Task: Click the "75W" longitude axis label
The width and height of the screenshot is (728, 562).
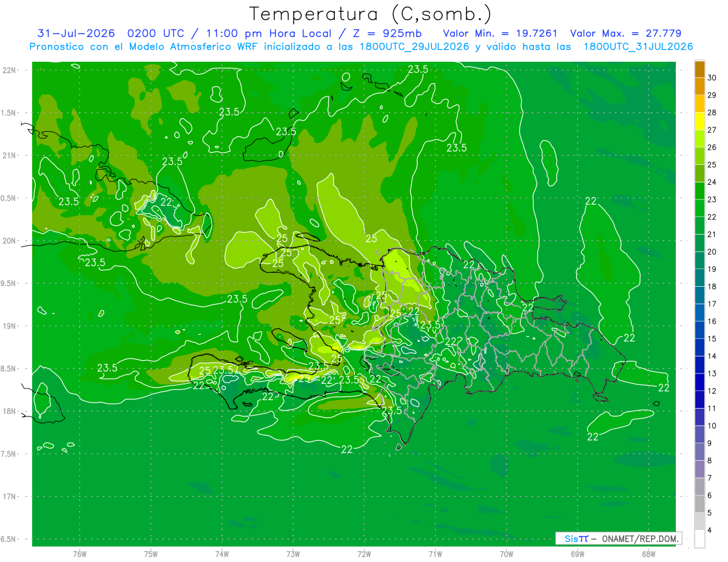Action: [150, 554]
